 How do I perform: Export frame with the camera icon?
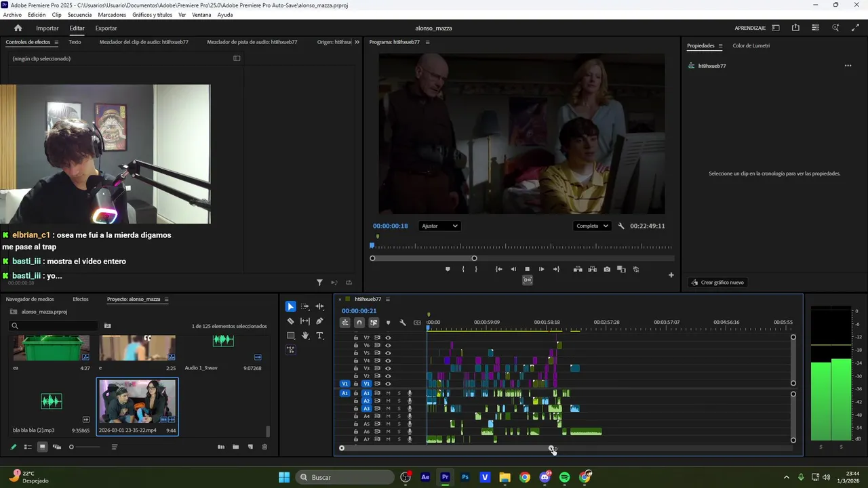click(x=607, y=269)
